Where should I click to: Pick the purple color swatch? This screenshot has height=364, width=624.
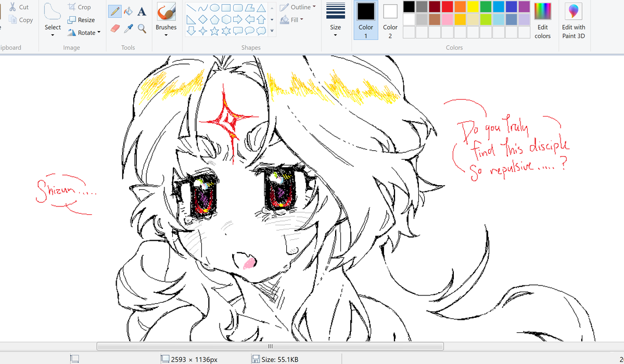[524, 7]
